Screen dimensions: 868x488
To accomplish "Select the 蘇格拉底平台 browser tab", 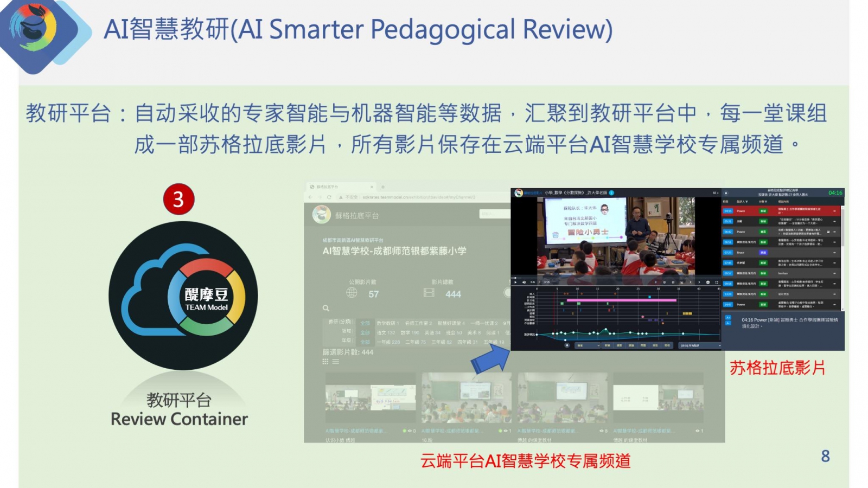I will [336, 187].
